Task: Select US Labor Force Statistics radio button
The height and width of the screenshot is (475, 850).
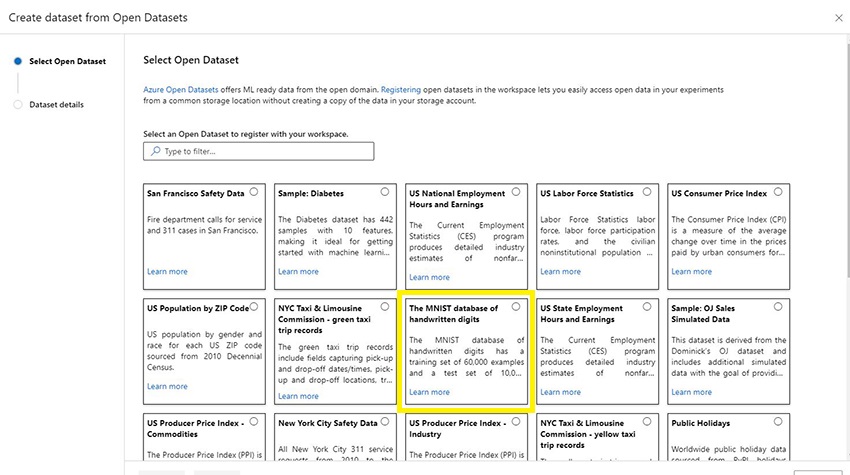Action: (647, 192)
